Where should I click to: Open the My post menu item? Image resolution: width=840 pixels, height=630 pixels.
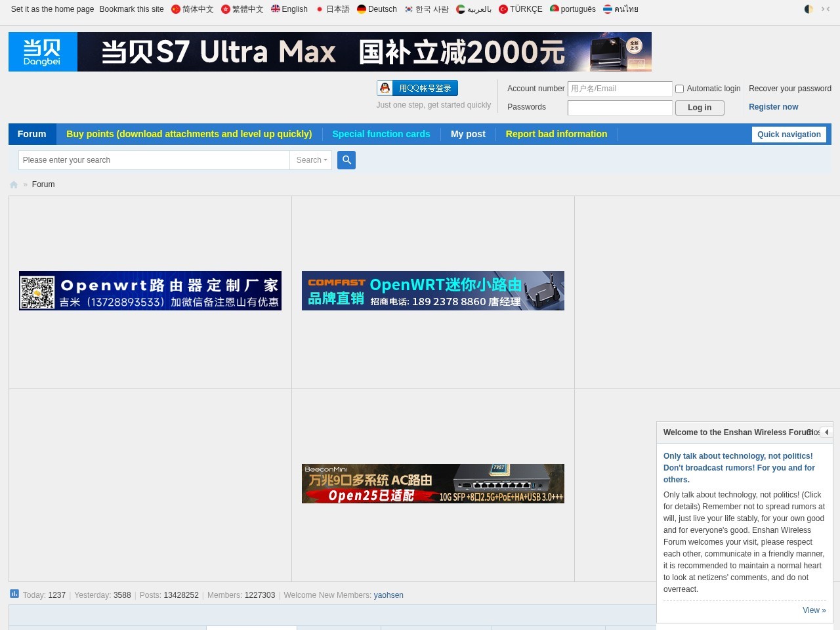(468, 134)
